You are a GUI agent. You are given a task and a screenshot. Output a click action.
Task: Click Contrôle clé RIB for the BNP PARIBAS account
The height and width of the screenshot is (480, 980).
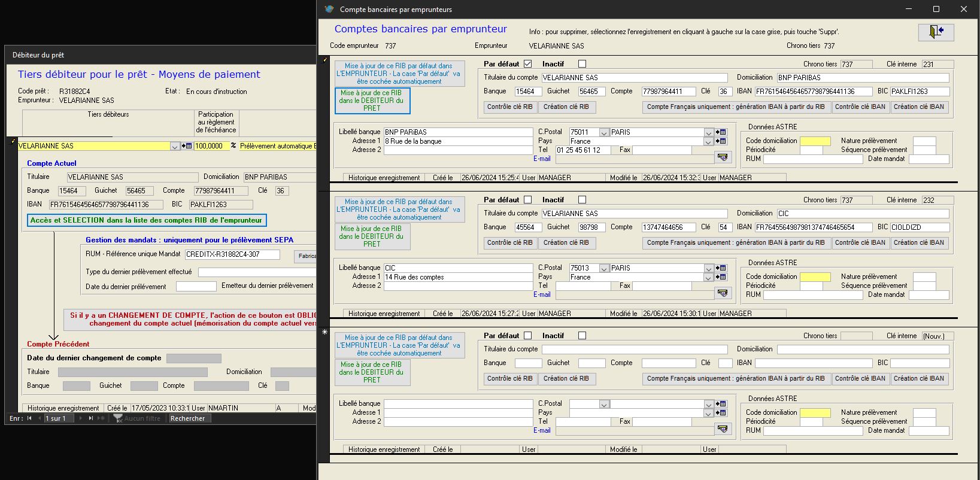tap(510, 107)
